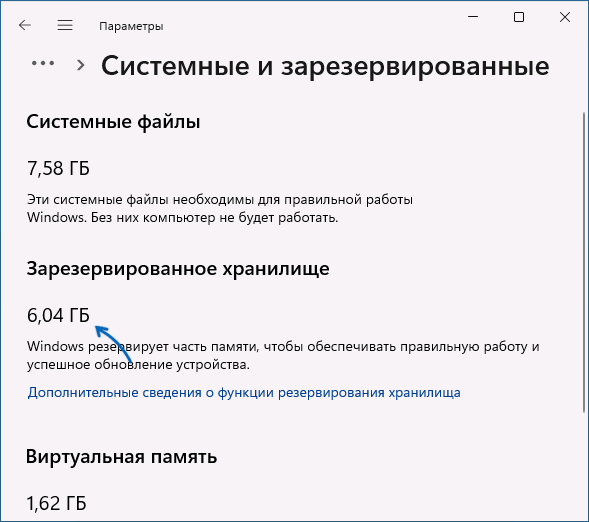
Task: Click the breadcrumb chevron arrow
Action: [80, 65]
